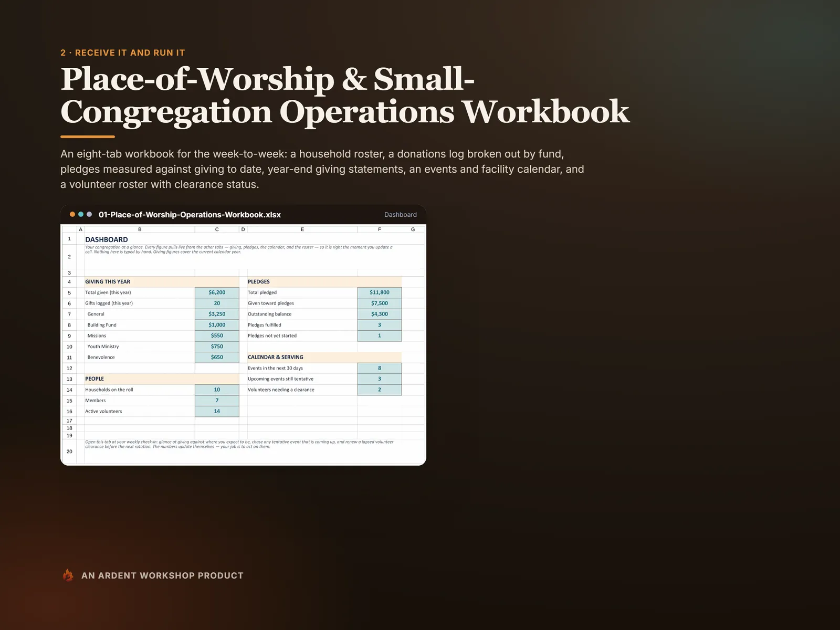Select Volunteers needing a clearance value
The image size is (840, 630).
point(380,390)
